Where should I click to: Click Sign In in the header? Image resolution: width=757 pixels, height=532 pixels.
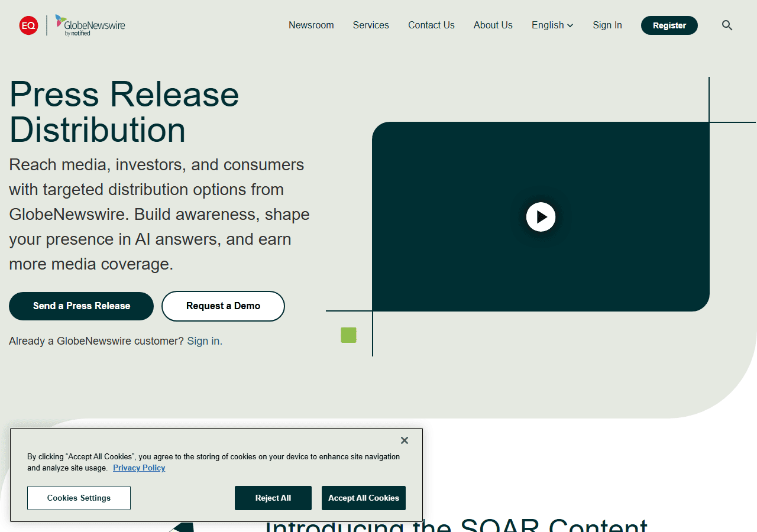(607, 25)
